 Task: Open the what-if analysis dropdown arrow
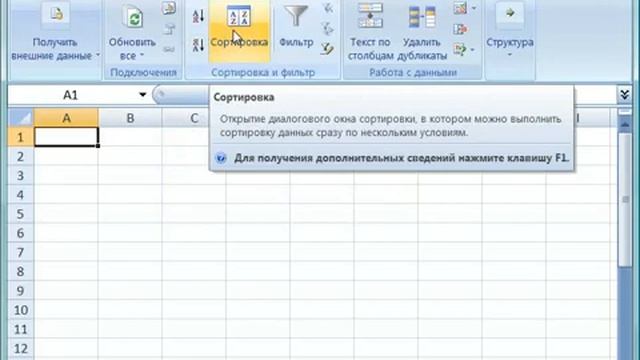pyautogui.click(x=473, y=50)
